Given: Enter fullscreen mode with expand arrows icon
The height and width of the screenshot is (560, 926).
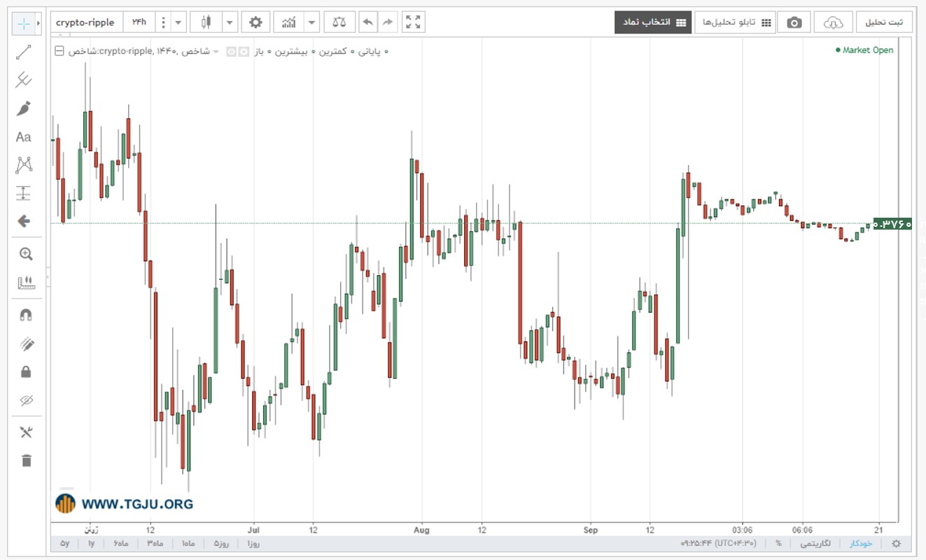Looking at the screenshot, I should click(414, 22).
